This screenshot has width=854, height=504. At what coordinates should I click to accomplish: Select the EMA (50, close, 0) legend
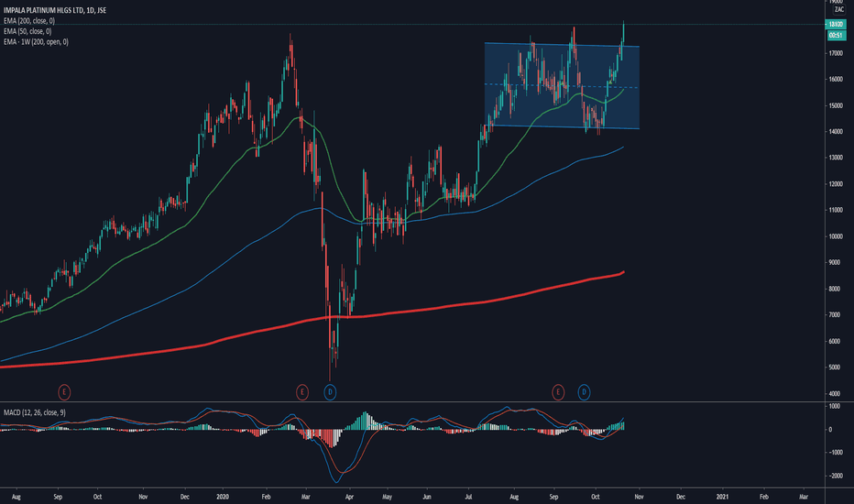27,31
